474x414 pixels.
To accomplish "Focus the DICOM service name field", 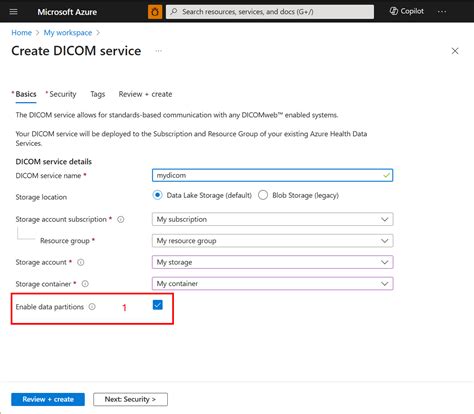I will [x=272, y=175].
